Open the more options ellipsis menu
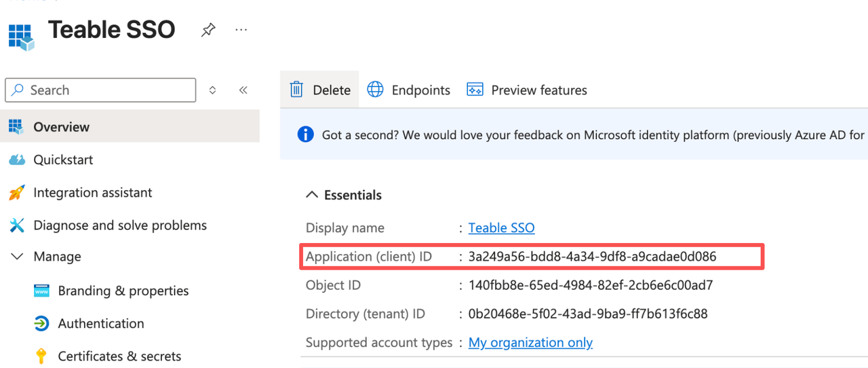The width and height of the screenshot is (868, 368). click(x=241, y=30)
